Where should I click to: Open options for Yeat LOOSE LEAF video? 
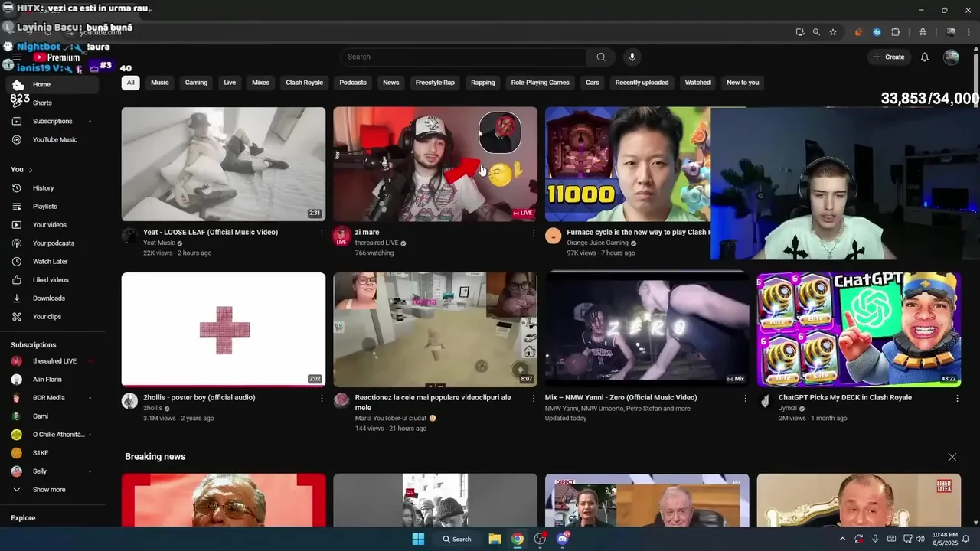(322, 233)
